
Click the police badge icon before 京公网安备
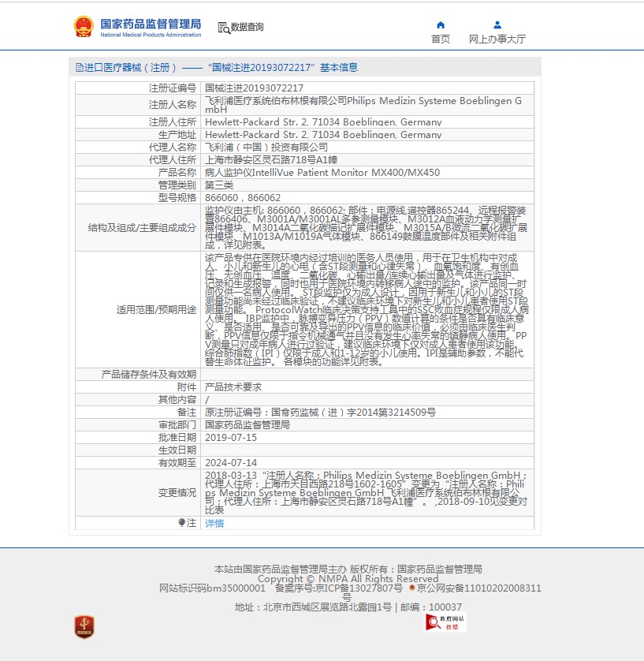point(412,588)
